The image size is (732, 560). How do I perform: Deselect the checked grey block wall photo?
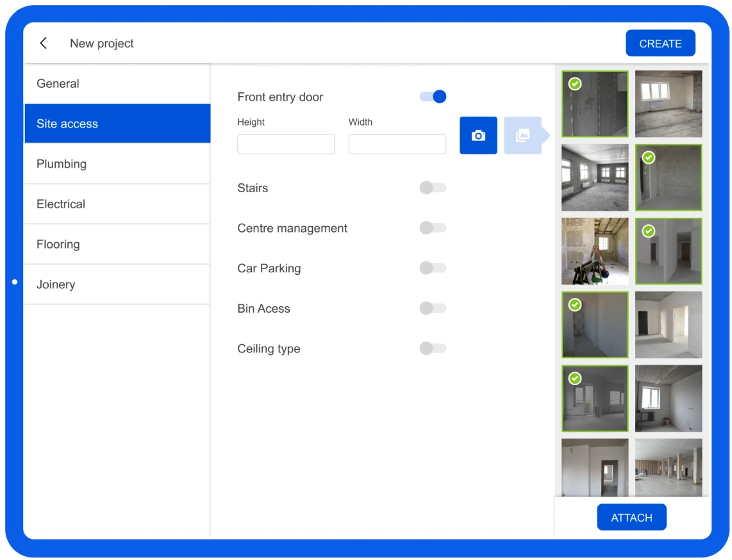(x=668, y=177)
